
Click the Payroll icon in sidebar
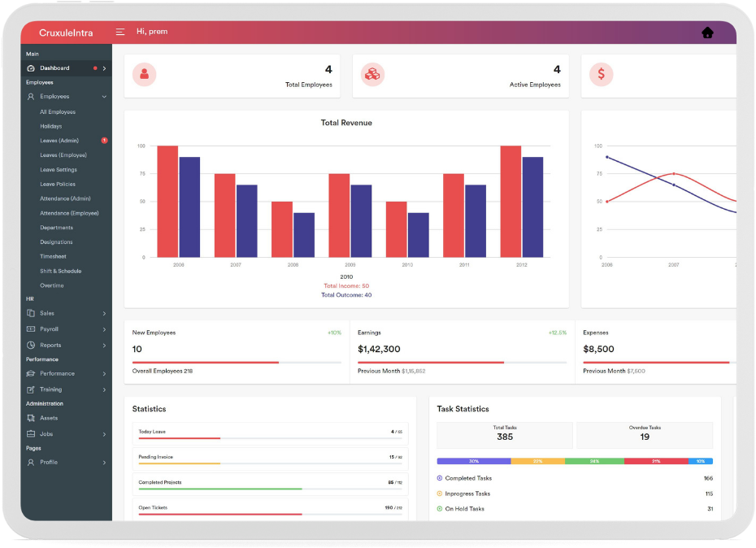tap(31, 329)
